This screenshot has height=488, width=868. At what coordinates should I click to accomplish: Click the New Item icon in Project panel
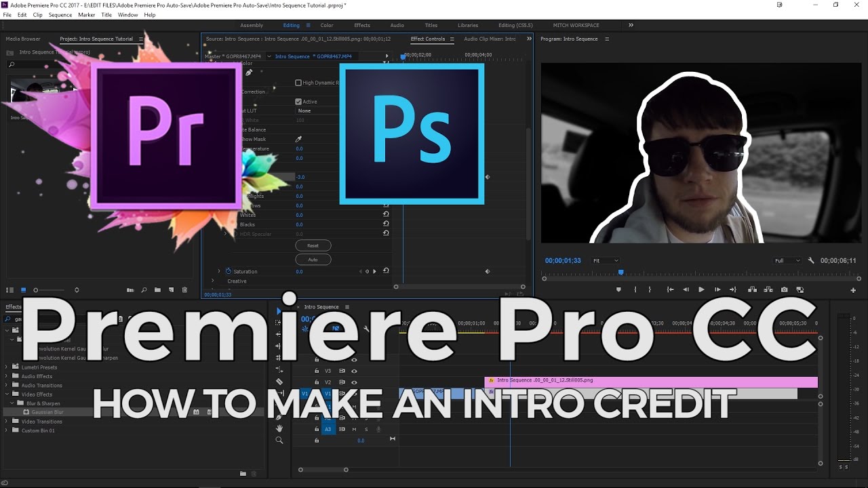(171, 290)
